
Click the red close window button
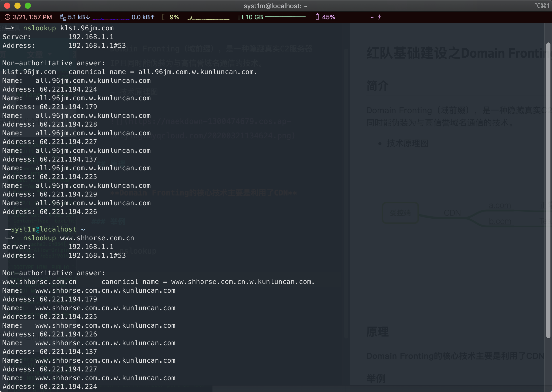coord(7,6)
